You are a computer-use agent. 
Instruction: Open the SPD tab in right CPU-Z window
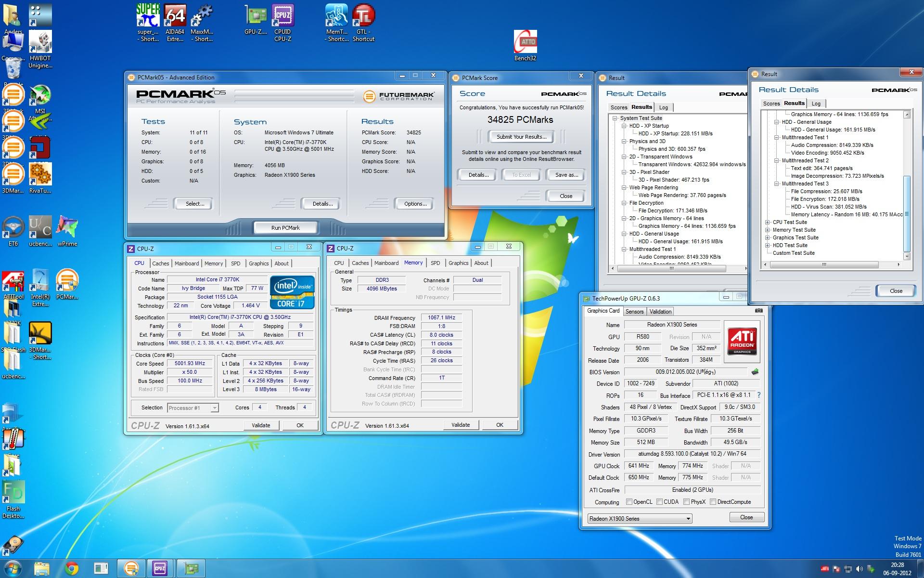pos(435,263)
